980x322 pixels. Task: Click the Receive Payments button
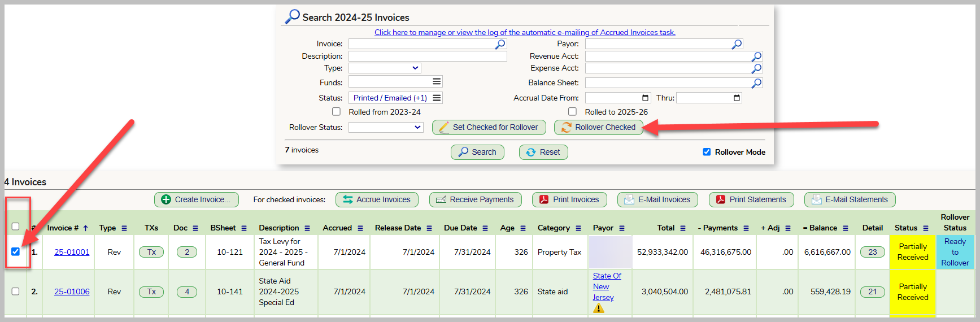click(x=476, y=199)
